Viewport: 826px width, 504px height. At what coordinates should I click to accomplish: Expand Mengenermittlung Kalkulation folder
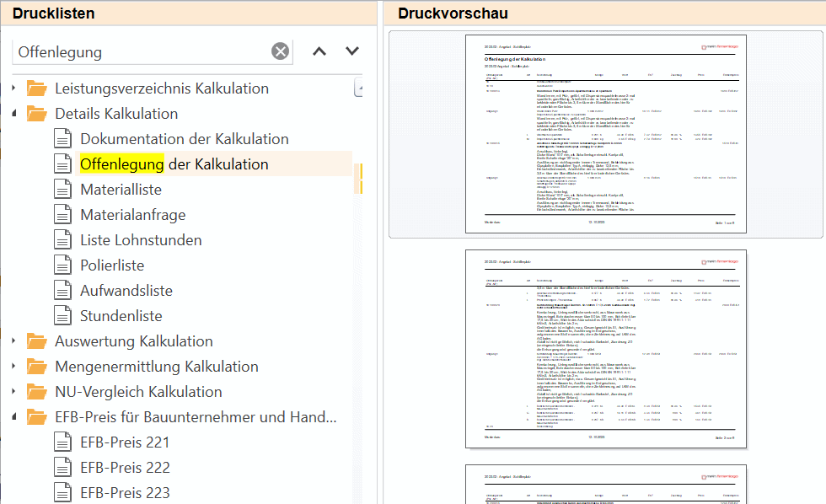coord(13,366)
